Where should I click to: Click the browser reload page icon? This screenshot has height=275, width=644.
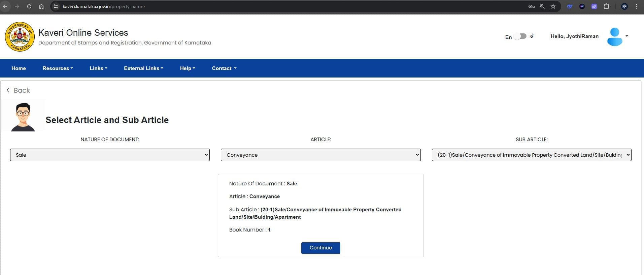pos(29,6)
